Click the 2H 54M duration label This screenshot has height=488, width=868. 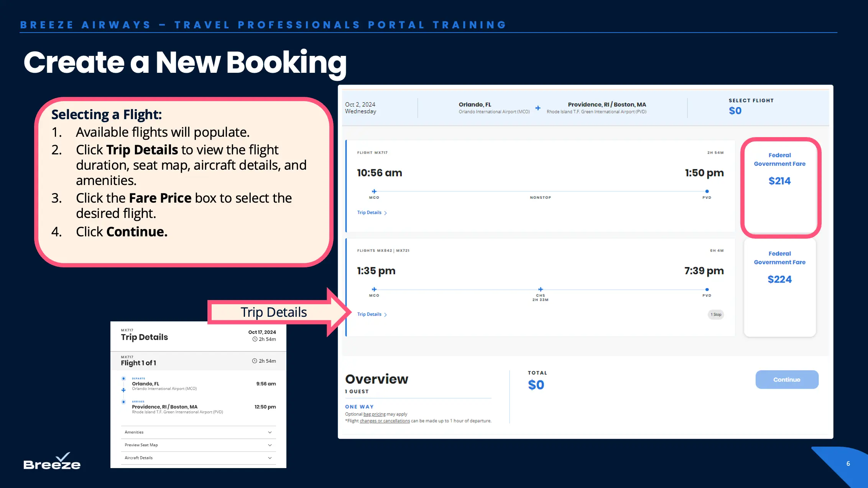(715, 152)
